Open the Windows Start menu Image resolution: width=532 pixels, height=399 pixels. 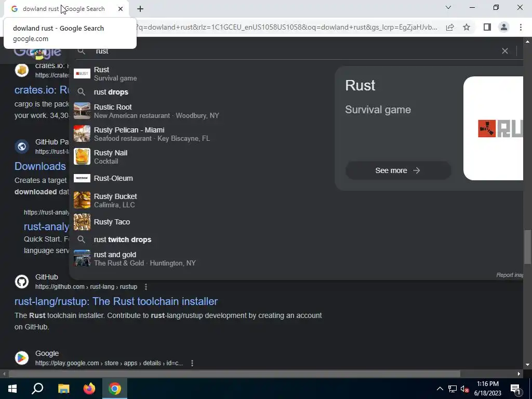(x=12, y=389)
